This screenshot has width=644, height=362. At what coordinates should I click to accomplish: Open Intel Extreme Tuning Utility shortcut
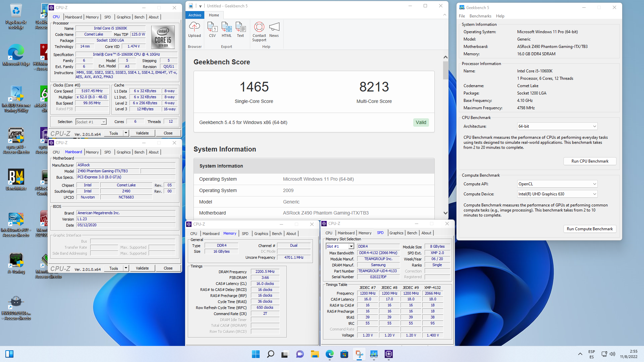(x=16, y=99)
